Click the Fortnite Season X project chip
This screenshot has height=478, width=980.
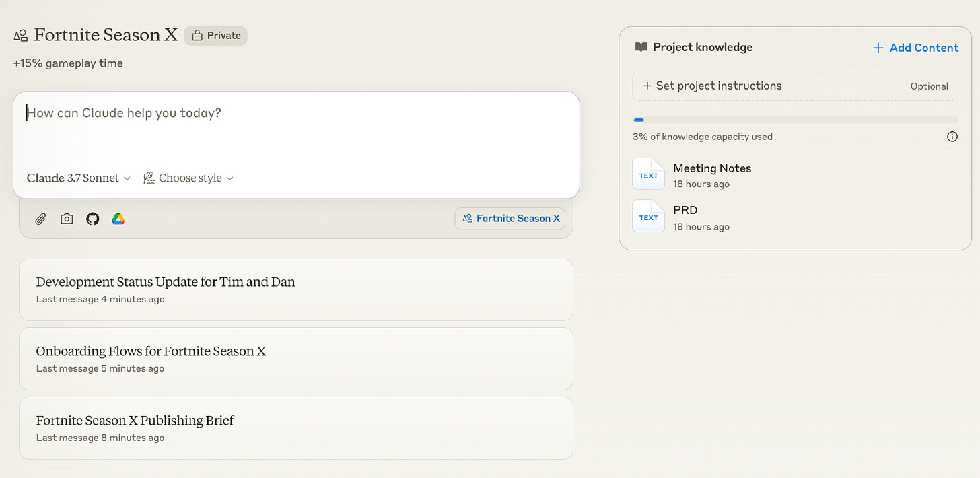510,219
